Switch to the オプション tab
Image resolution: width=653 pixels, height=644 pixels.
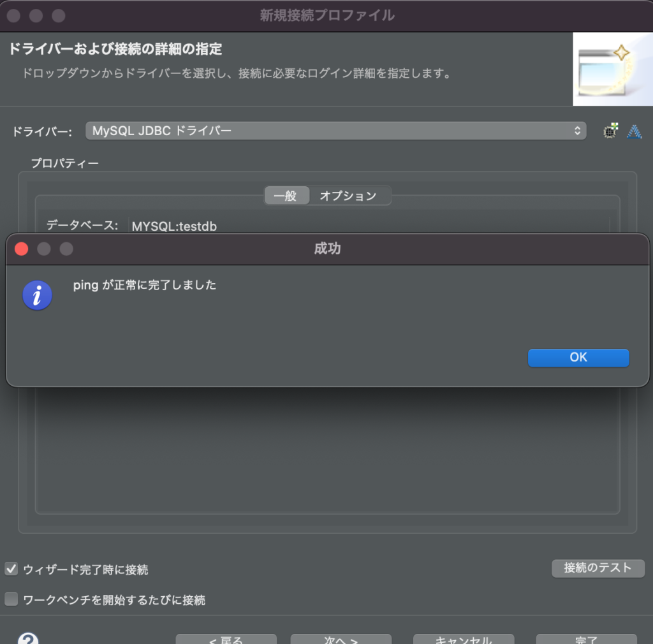click(348, 196)
